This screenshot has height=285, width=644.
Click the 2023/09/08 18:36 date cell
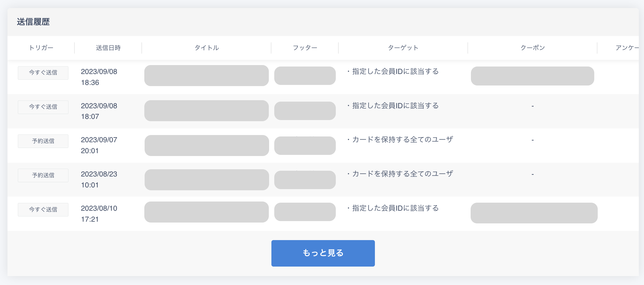click(99, 77)
